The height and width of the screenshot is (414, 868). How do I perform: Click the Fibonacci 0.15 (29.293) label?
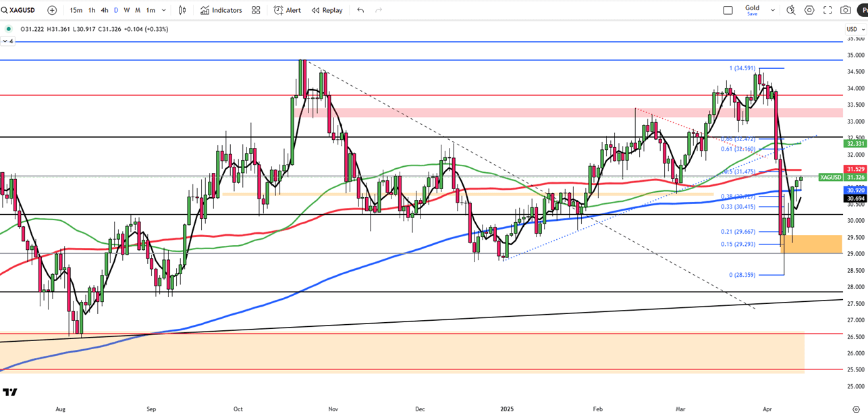coord(739,244)
